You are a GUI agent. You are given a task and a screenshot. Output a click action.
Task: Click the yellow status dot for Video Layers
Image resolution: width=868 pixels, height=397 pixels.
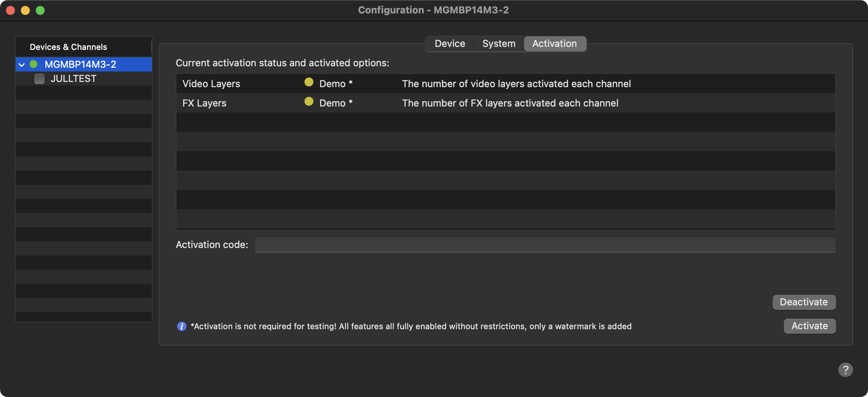pos(309,82)
